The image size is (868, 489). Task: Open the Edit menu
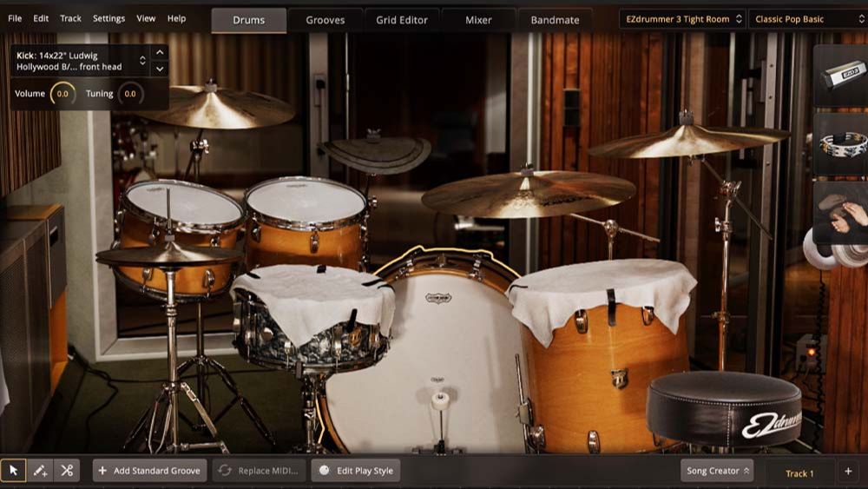[x=41, y=18]
